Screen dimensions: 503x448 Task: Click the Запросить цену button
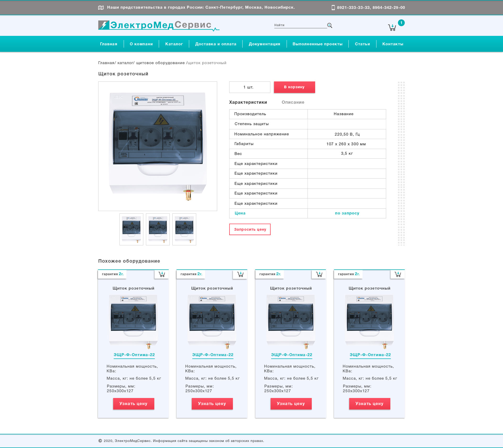(x=250, y=229)
